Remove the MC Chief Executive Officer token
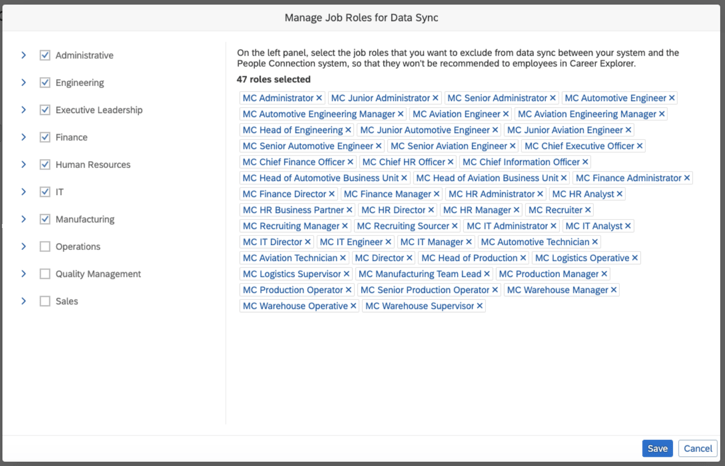The height and width of the screenshot is (466, 725). [x=640, y=146]
